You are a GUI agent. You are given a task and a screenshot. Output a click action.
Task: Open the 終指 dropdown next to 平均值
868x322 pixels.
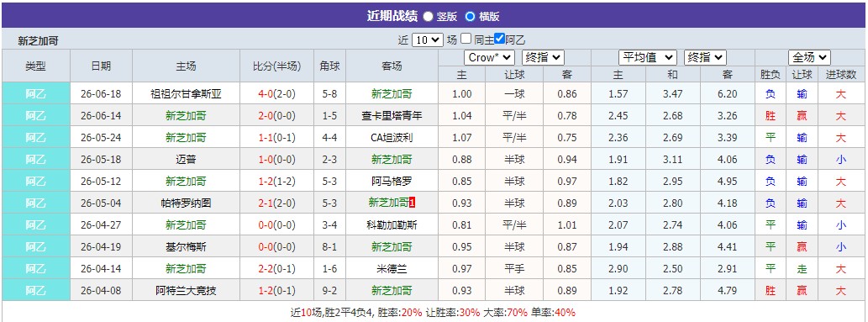pyautogui.click(x=705, y=58)
